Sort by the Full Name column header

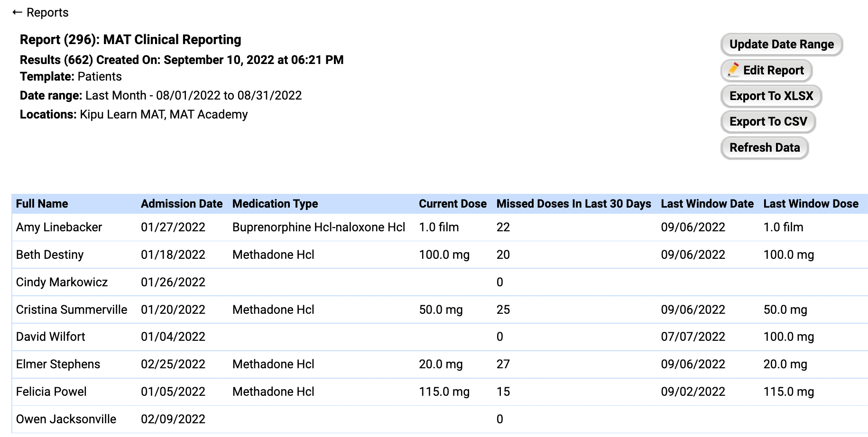pos(42,203)
